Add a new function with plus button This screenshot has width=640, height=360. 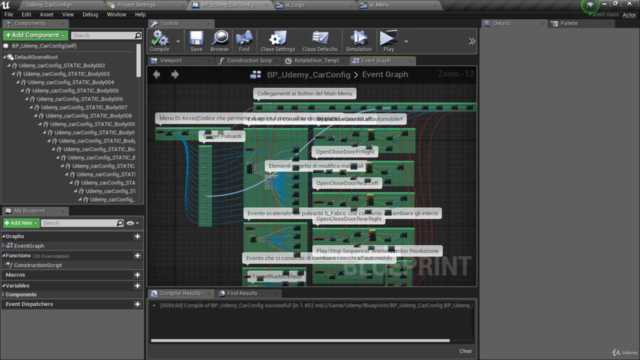tap(138, 256)
